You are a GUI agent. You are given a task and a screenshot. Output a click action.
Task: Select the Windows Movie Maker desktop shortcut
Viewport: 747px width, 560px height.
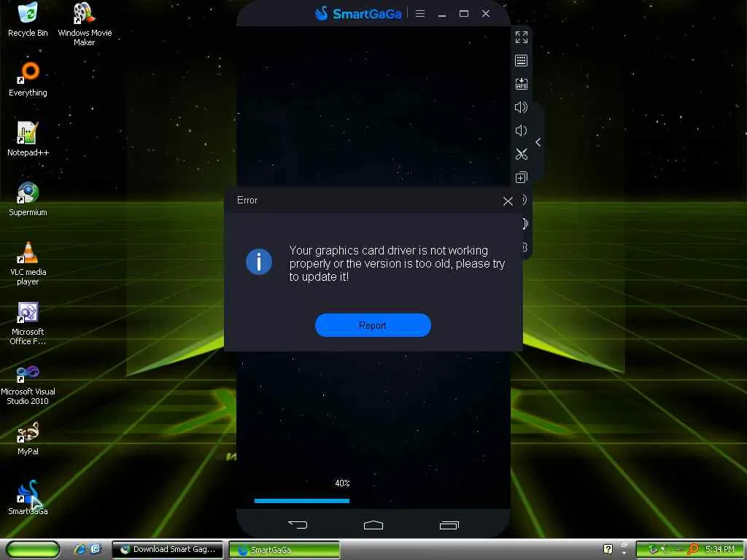(85, 23)
